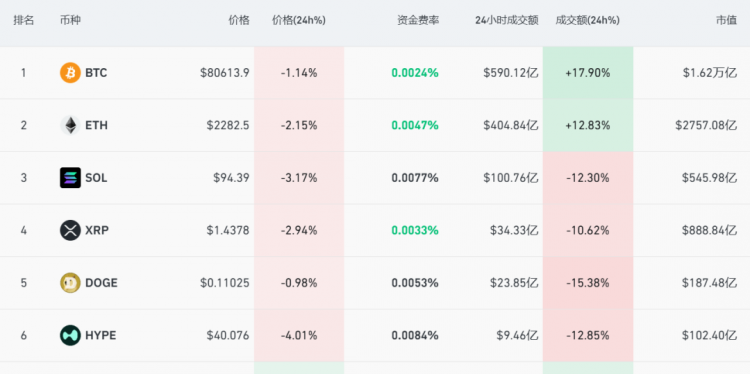Click the 成交额(24h%) column header

coord(588,20)
